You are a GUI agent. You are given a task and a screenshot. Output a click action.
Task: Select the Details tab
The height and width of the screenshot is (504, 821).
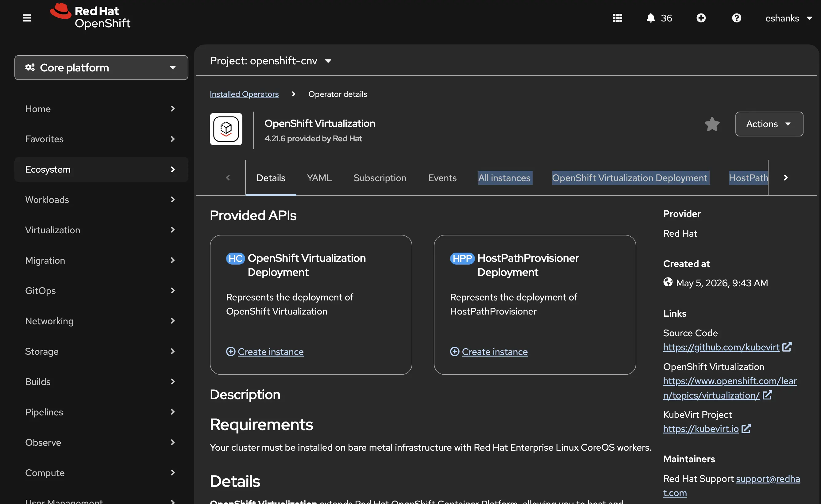tap(271, 178)
